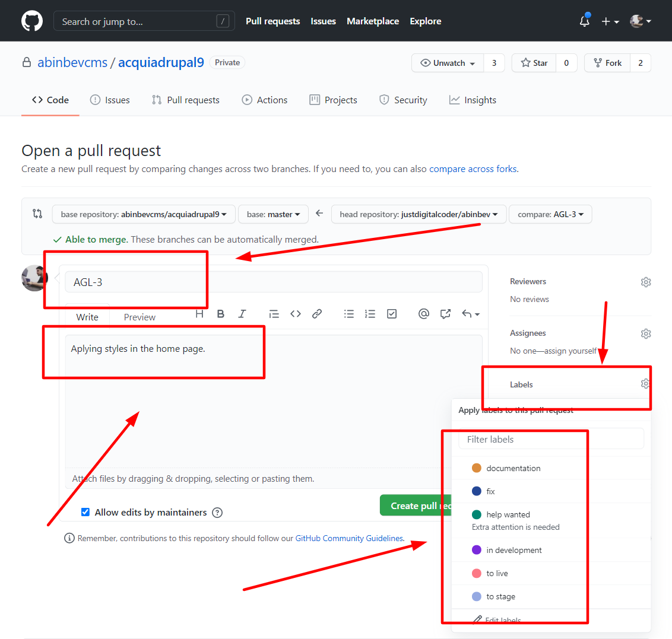Select the to stage label
The image size is (672, 639).
[x=551, y=596]
